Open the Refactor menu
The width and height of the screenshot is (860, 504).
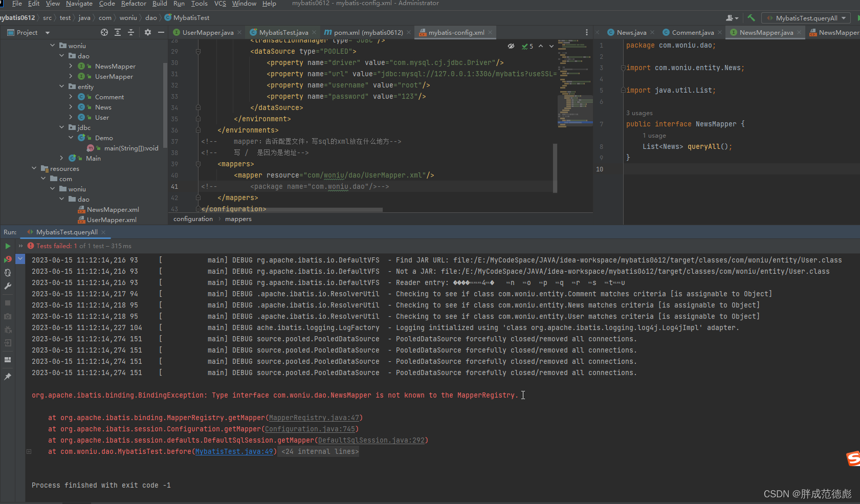tap(134, 4)
